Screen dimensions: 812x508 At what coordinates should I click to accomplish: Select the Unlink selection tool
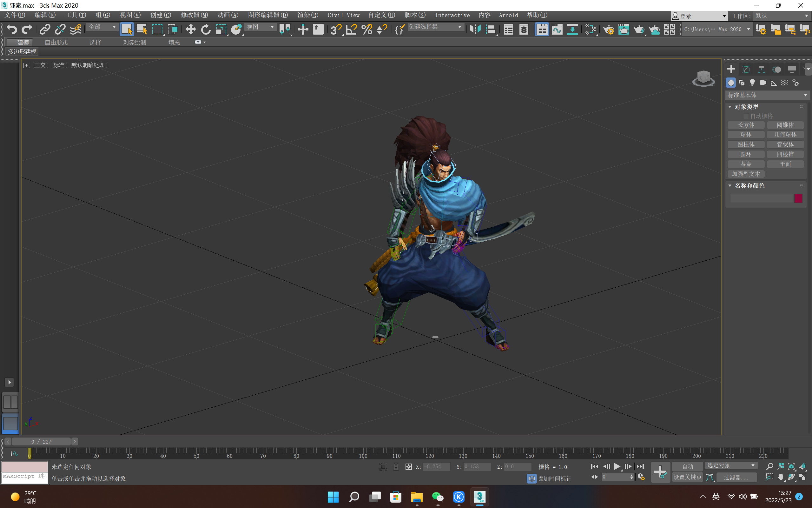point(60,30)
